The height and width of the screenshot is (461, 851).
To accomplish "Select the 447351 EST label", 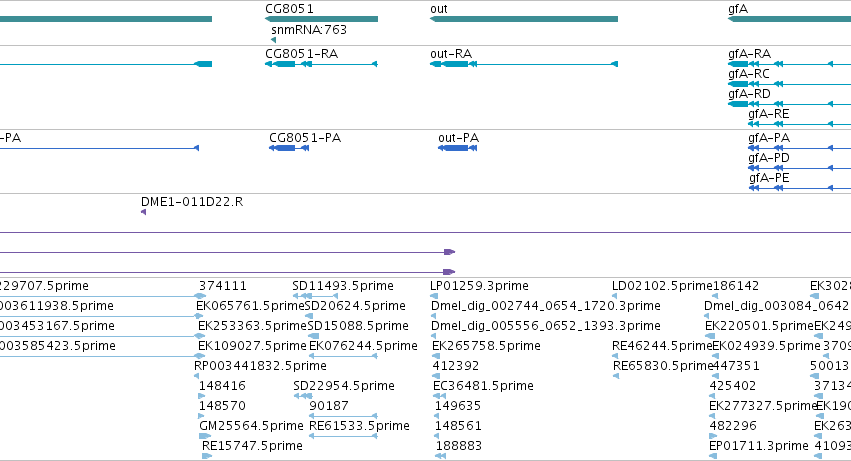I will 736,366.
